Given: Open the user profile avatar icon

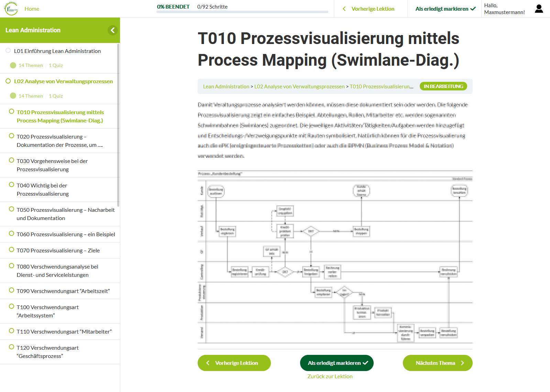Looking at the screenshot, I should click(539, 9).
